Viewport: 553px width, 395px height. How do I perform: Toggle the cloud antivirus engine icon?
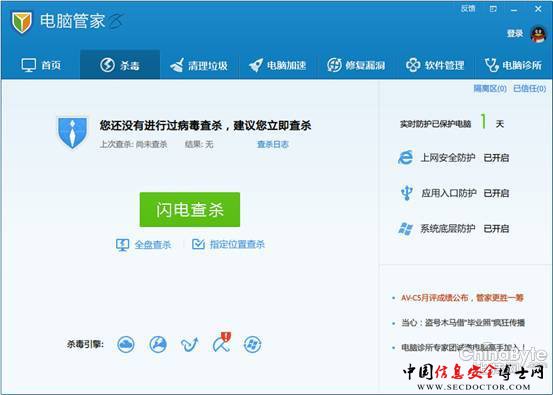click(126, 344)
